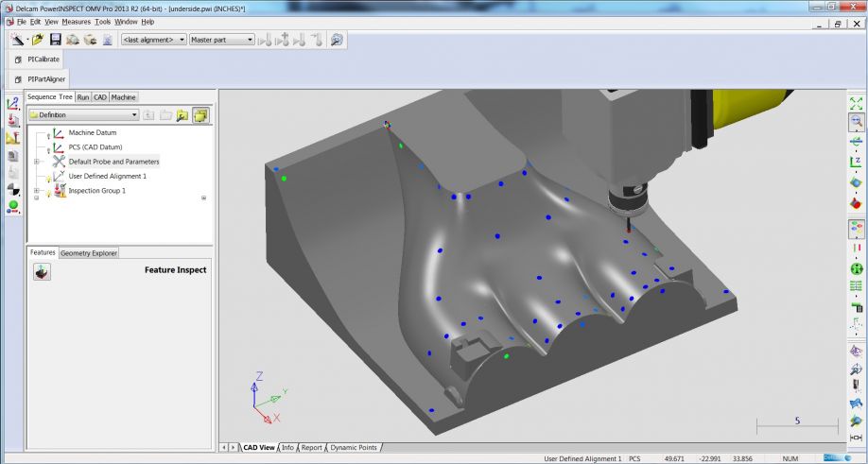The height and width of the screenshot is (464, 868).
Task: Open the View menu
Action: [51, 22]
